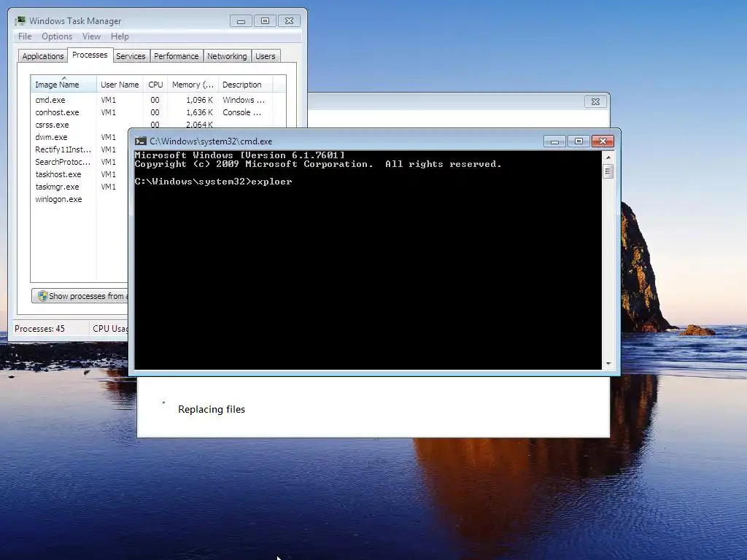The width and height of the screenshot is (747, 560).
Task: Click the 1,636 K memory value for conhost.exe
Action: click(x=199, y=112)
